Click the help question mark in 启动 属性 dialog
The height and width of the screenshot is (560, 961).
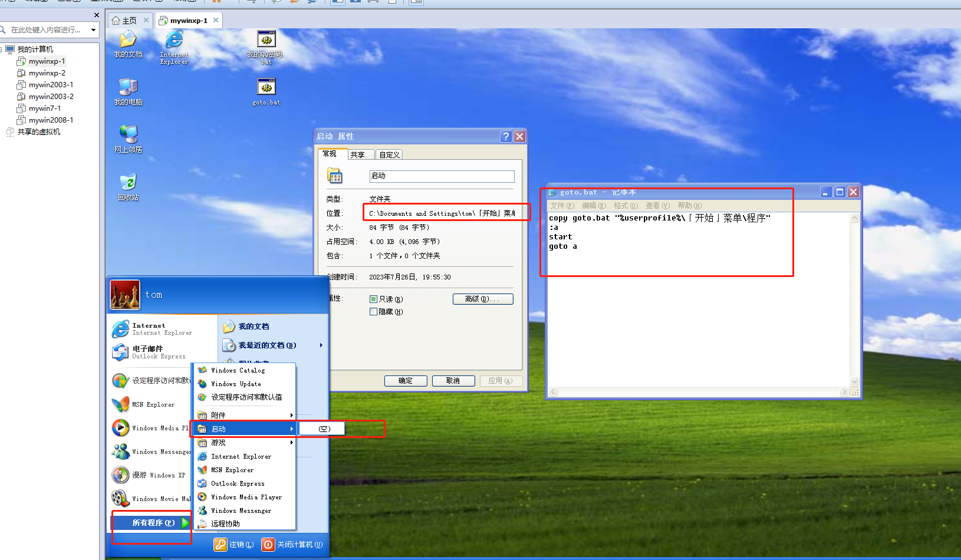506,136
